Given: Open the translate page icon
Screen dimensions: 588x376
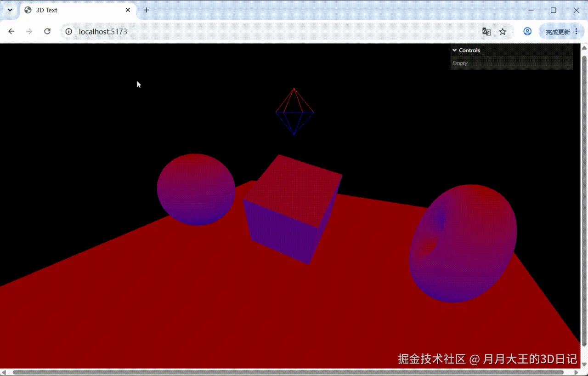Looking at the screenshot, I should (486, 31).
